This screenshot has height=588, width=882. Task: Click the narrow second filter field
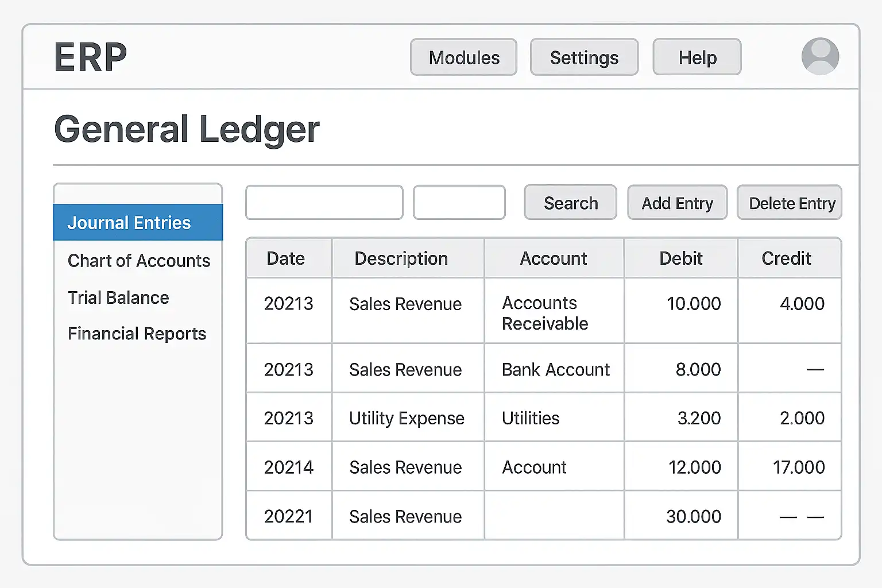pos(459,203)
